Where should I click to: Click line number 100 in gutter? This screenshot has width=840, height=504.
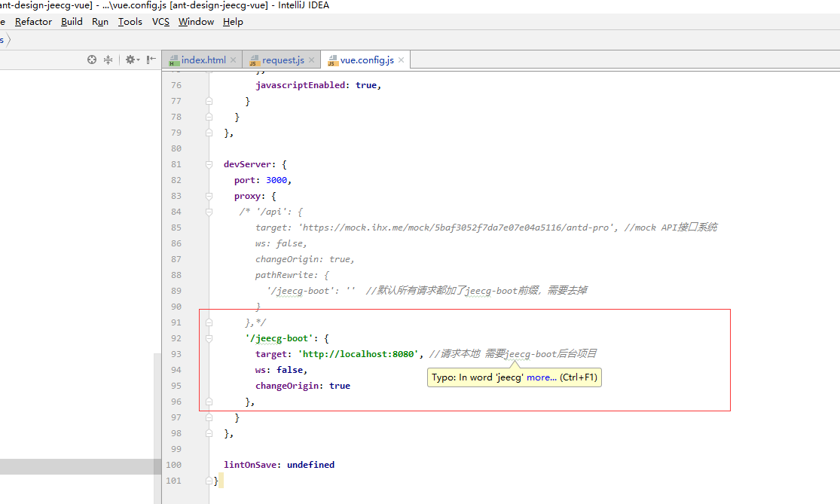pos(173,465)
